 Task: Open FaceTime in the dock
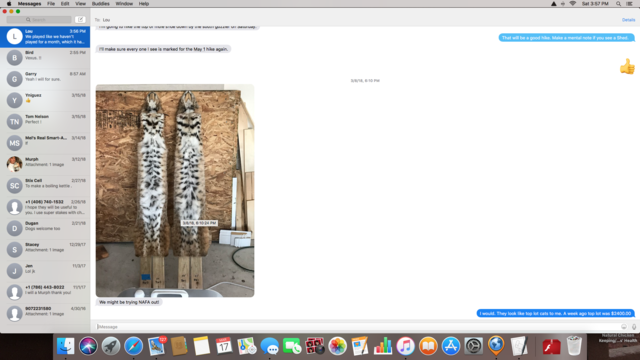click(x=292, y=346)
